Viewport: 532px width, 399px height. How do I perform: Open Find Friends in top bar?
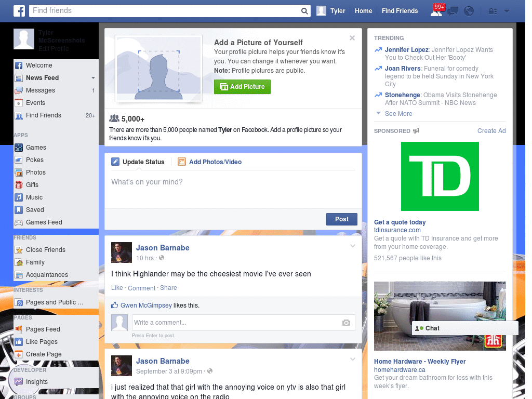[x=400, y=11]
